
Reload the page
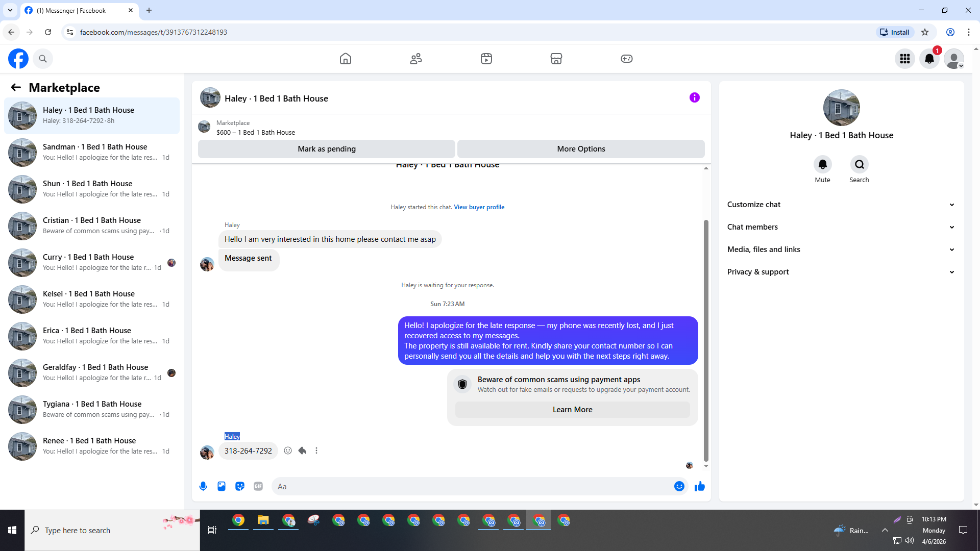[48, 32]
